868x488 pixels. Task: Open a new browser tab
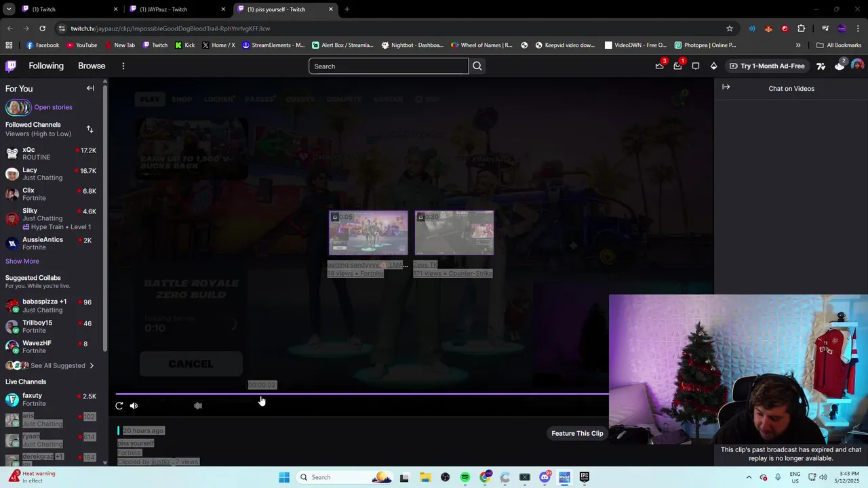pyautogui.click(x=347, y=9)
